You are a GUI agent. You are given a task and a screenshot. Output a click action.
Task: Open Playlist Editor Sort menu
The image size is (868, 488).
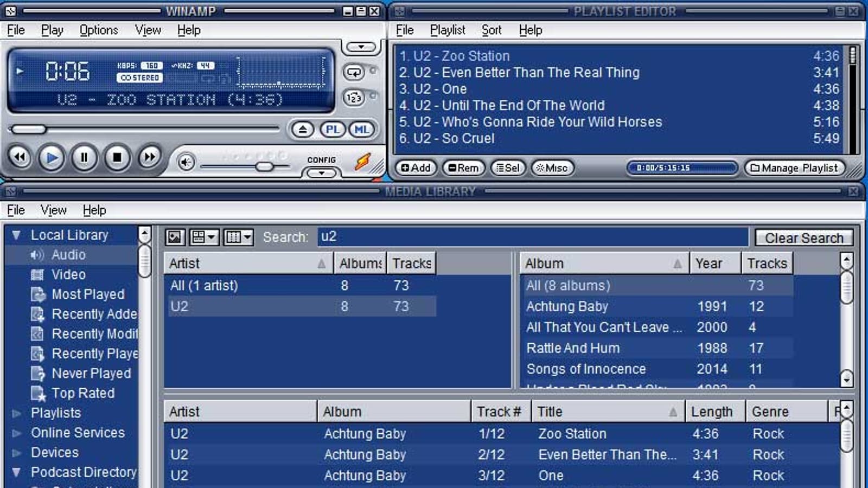[x=492, y=30]
